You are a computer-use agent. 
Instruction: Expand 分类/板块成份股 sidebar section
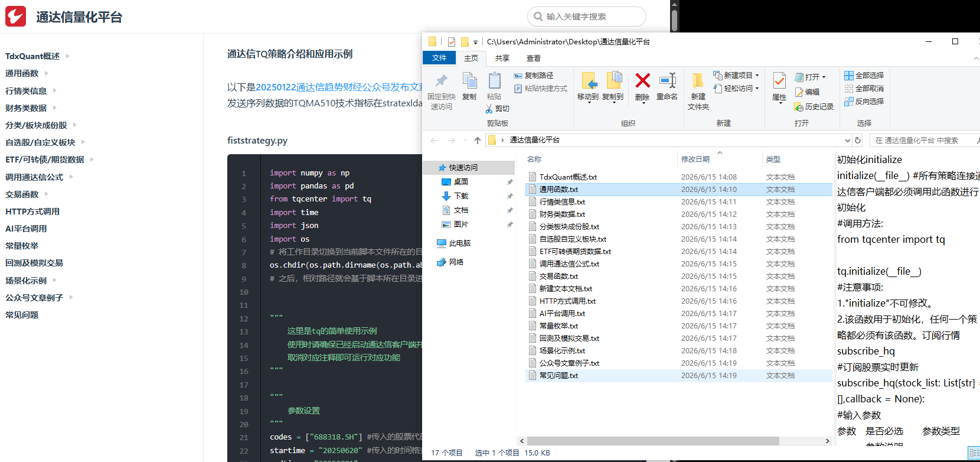75,125
